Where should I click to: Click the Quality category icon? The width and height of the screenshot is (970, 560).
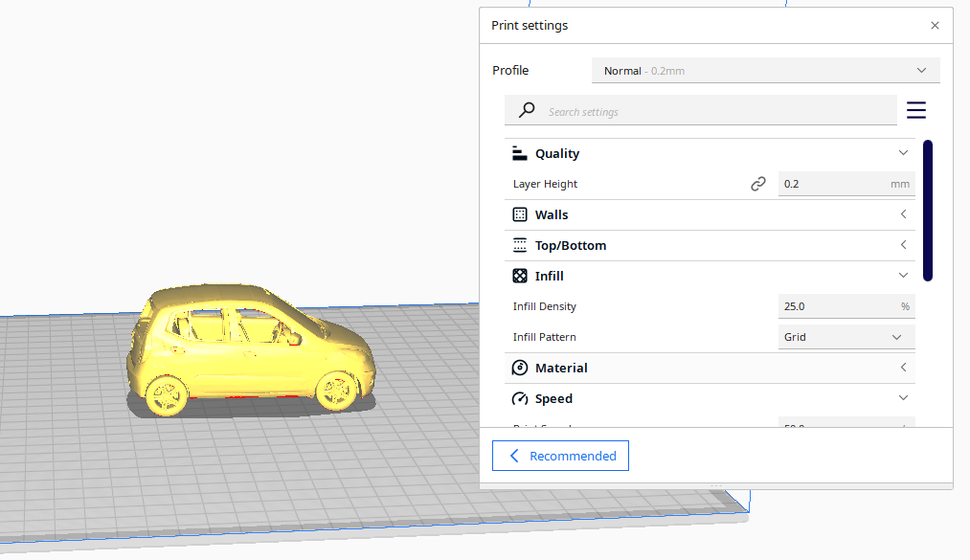click(520, 153)
